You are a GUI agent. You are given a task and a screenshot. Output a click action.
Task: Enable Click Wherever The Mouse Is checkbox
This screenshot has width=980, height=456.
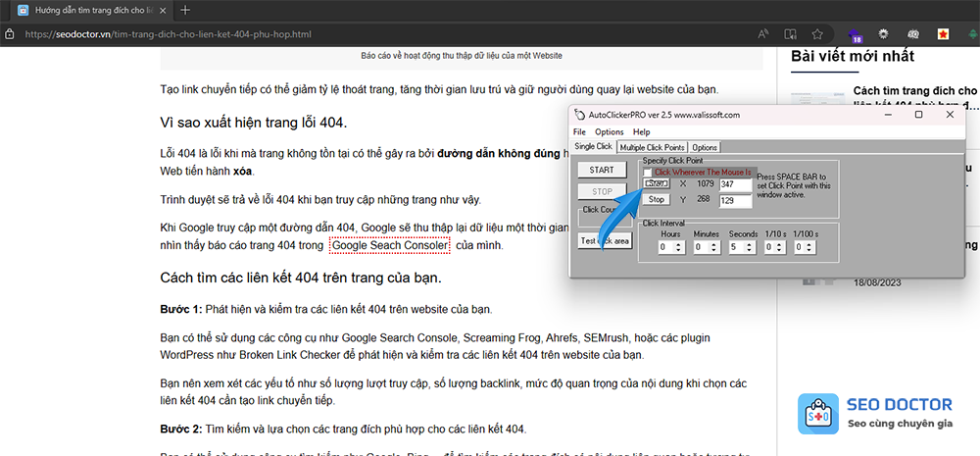coord(648,173)
